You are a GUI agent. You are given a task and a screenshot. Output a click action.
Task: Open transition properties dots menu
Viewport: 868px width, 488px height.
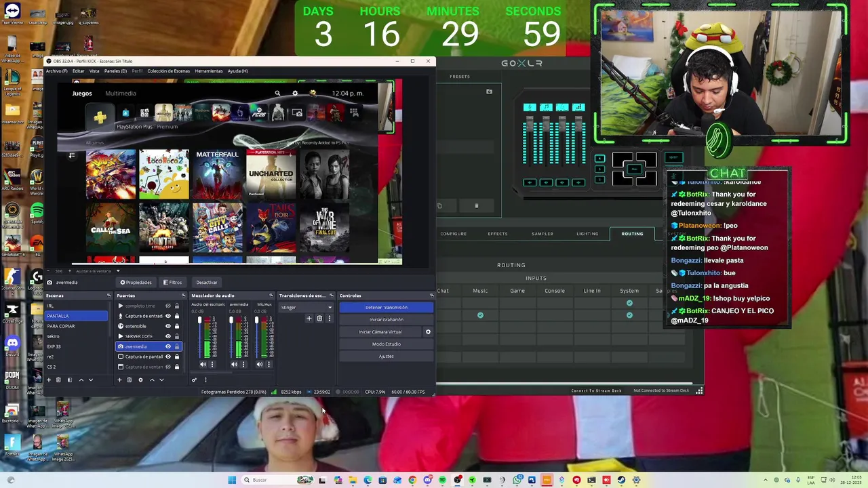[330, 318]
